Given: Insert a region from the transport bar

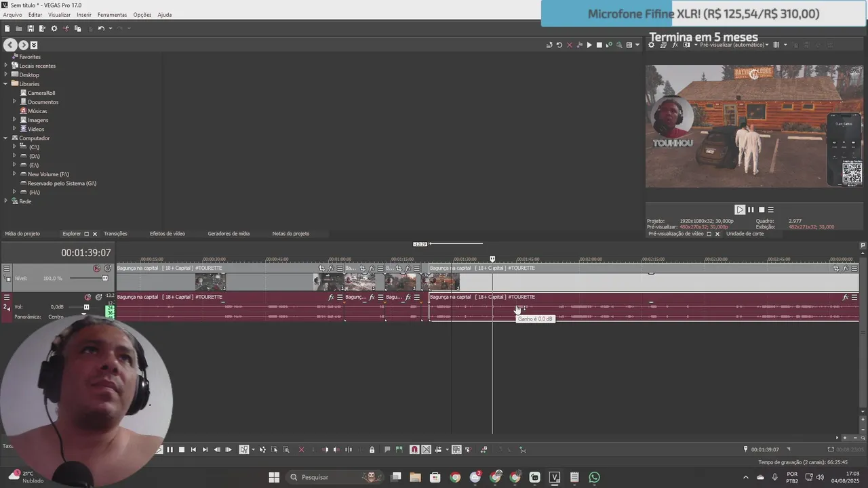Looking at the screenshot, I should click(x=399, y=449).
